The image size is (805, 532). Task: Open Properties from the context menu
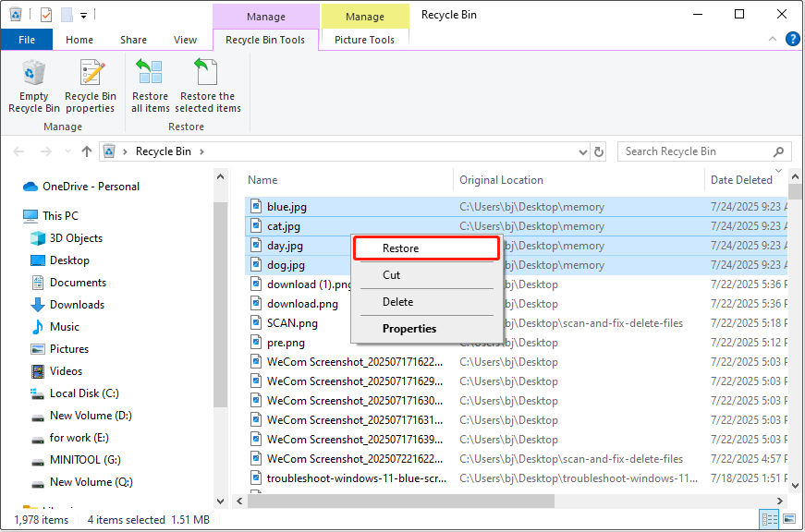[409, 328]
